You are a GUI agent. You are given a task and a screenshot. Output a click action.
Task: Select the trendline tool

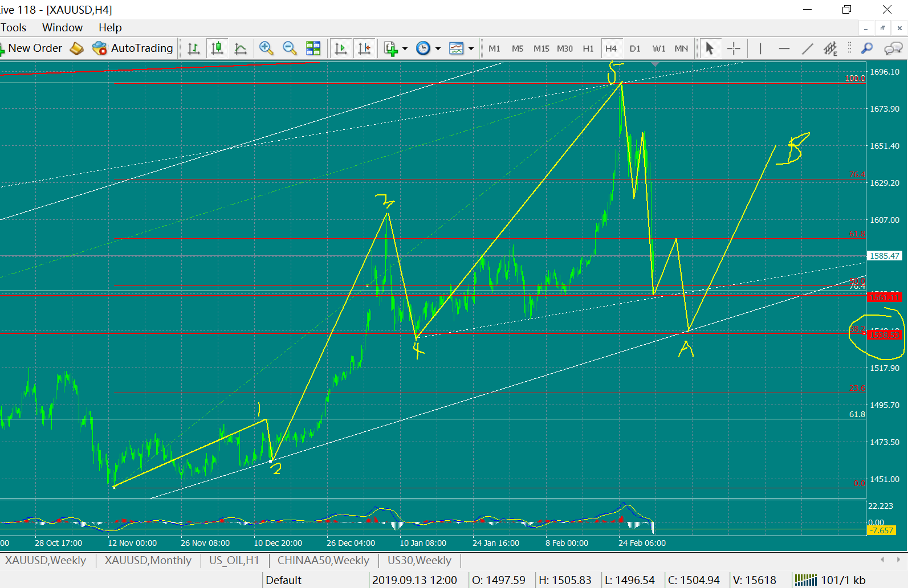pos(808,48)
